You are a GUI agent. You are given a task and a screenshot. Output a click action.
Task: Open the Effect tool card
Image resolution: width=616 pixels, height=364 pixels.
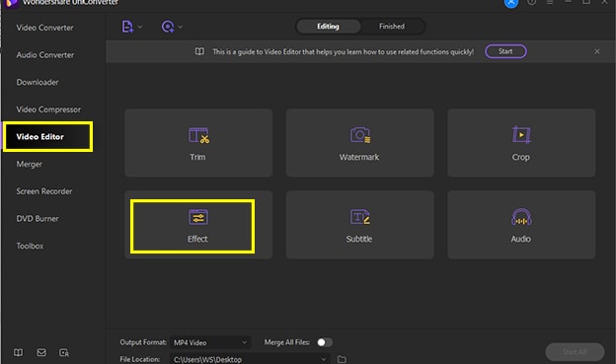(x=198, y=225)
